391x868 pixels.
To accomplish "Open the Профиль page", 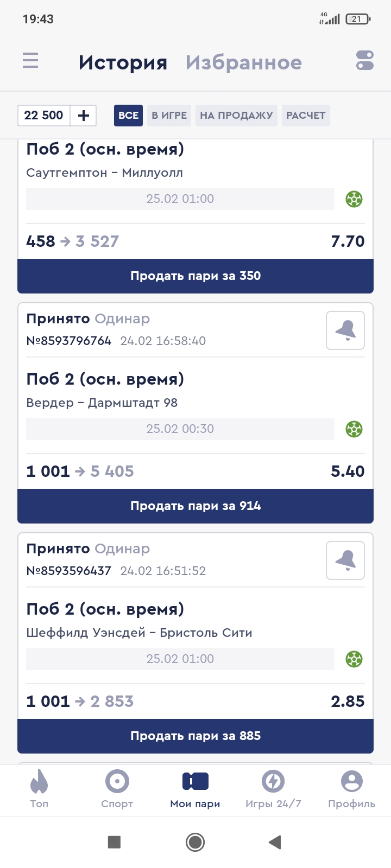I will coord(351,789).
